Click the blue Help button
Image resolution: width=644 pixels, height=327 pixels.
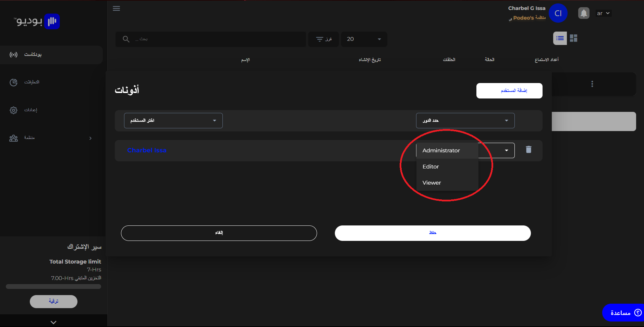pyautogui.click(x=623, y=313)
